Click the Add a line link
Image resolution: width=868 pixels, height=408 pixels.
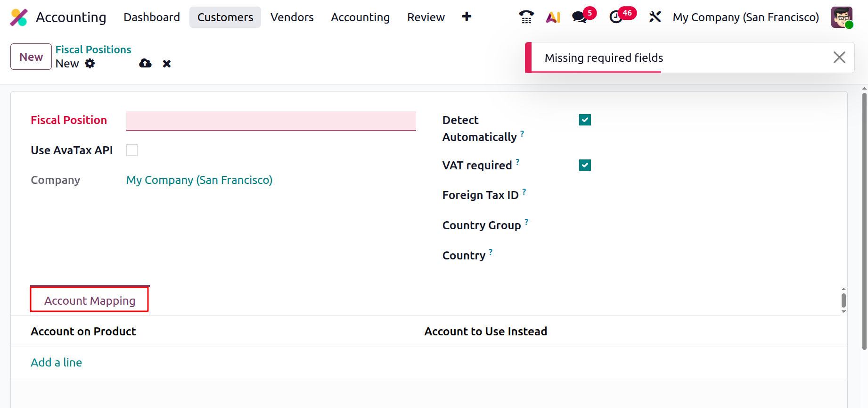57,362
